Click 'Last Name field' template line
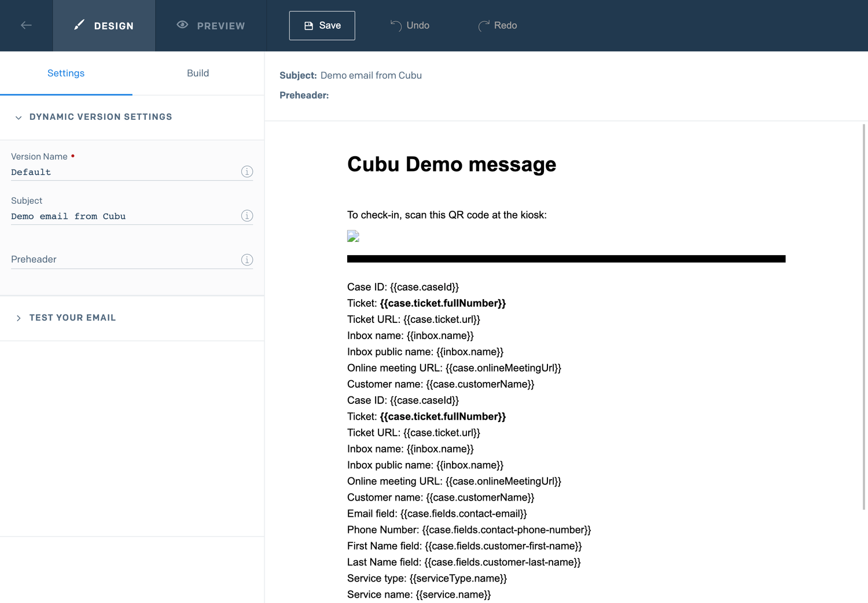 464,562
